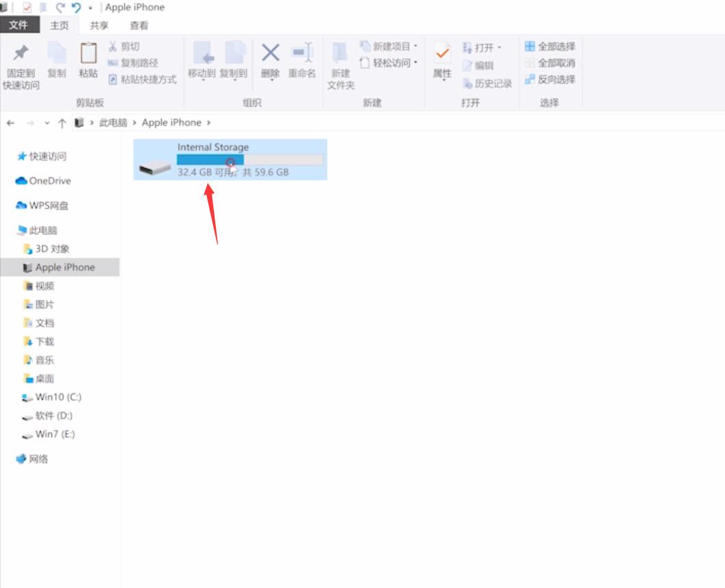Click the New Item icon
The height and width of the screenshot is (588, 725).
point(365,46)
